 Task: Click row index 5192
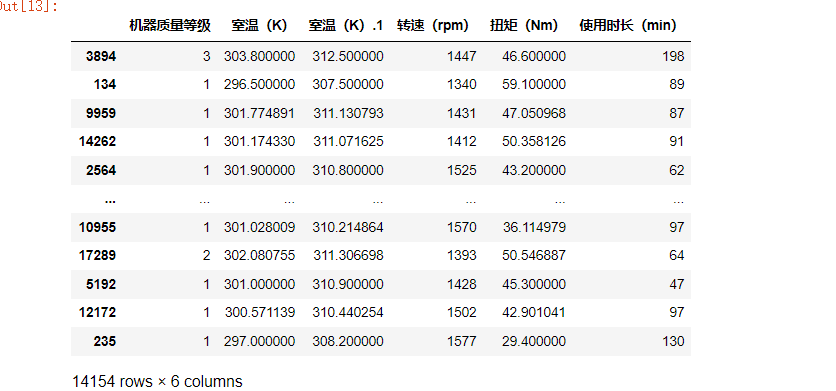click(x=101, y=284)
